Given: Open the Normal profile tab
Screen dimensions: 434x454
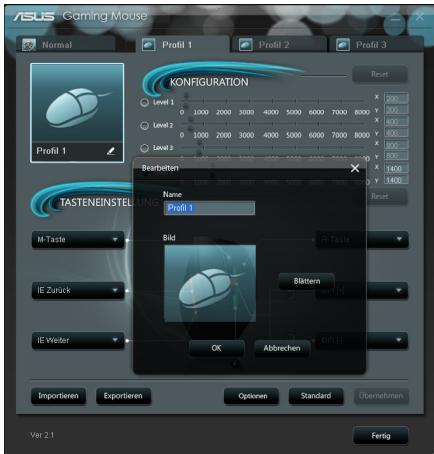Looking at the screenshot, I should (67, 45).
